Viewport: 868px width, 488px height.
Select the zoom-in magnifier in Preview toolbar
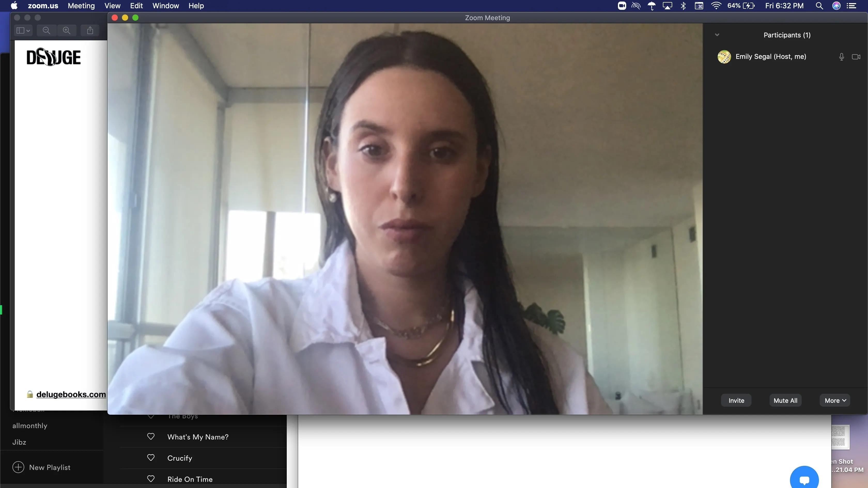67,30
